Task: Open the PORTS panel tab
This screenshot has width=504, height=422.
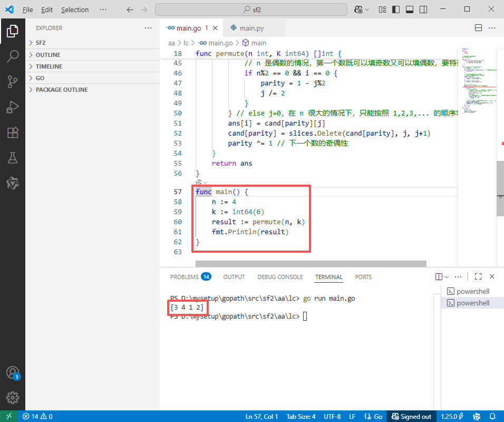Action: pos(363,277)
